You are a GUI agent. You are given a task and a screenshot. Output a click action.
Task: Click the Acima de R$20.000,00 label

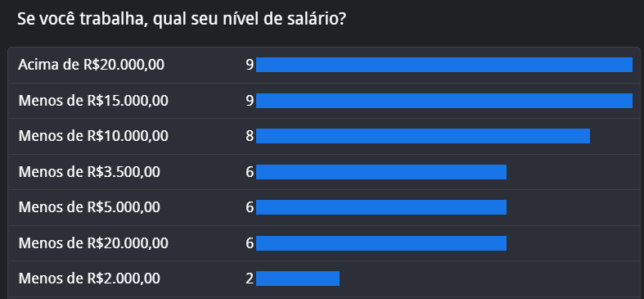tap(91, 65)
